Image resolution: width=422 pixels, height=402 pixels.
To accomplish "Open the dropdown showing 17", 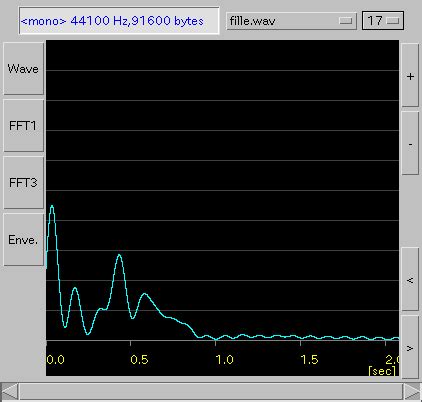I will (x=383, y=21).
